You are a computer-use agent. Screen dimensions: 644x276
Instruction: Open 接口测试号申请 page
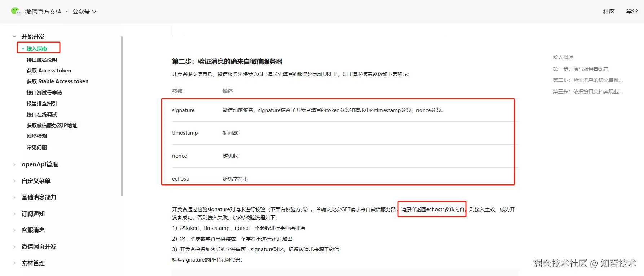[x=44, y=93]
